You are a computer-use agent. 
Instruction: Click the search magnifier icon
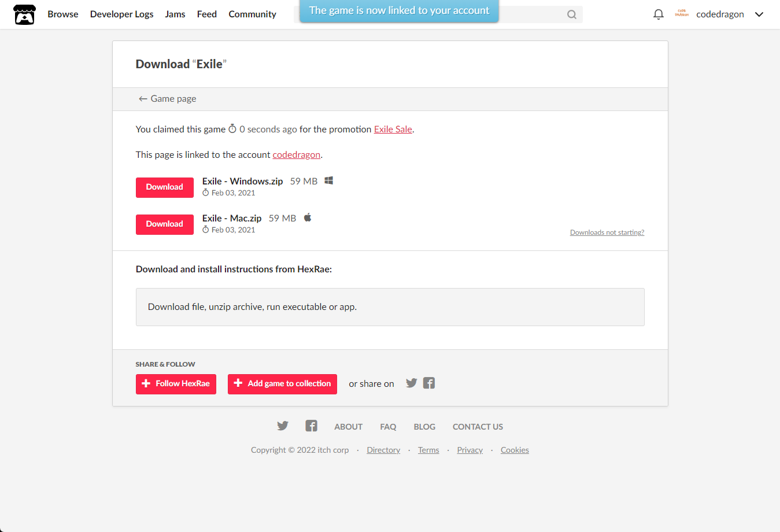571,14
